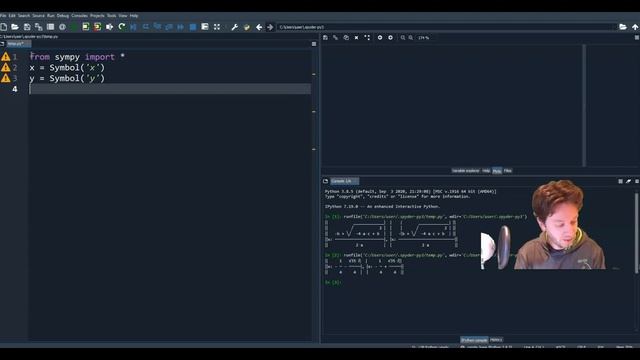Copy plot to clipboard
This screenshot has height=360, width=640.
[346, 38]
